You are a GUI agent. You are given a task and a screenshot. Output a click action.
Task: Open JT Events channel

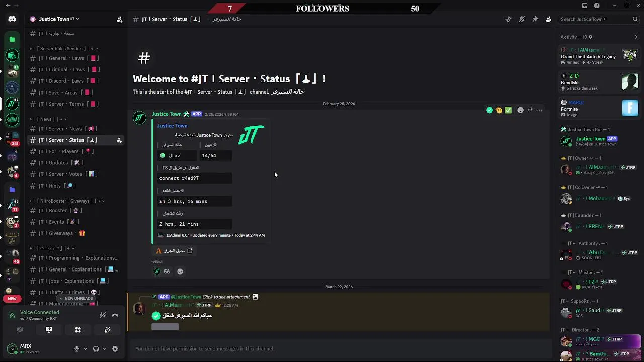point(75,222)
